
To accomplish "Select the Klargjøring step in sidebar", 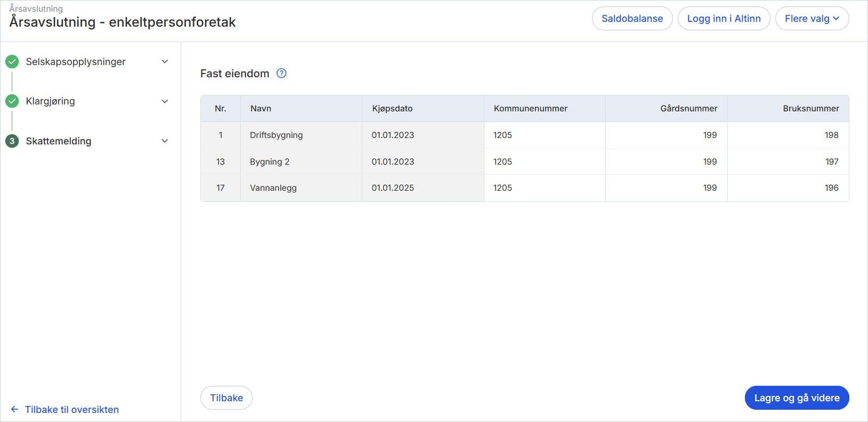I will point(50,101).
